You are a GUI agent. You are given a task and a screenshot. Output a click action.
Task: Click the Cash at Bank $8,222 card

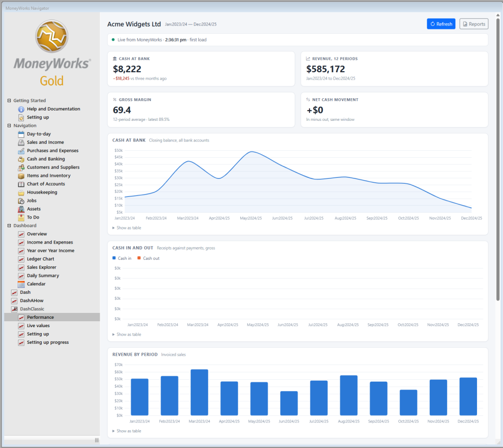201,69
